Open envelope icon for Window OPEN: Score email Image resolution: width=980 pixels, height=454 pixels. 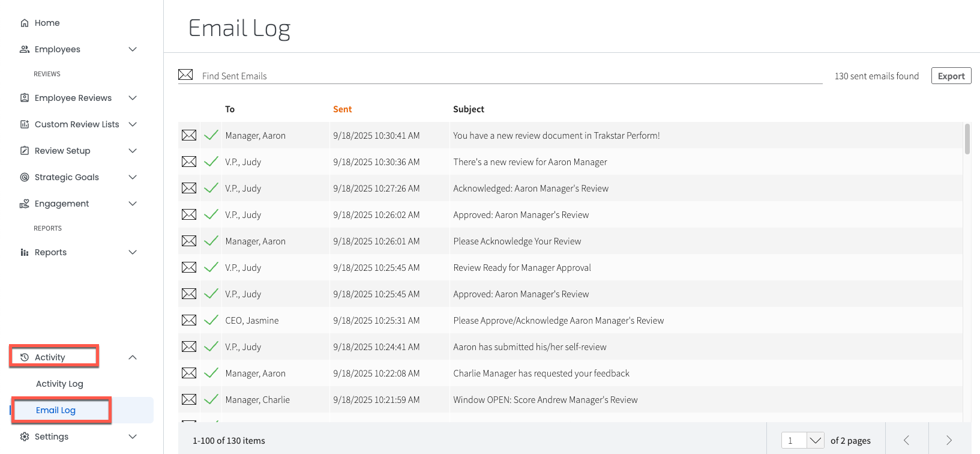(x=189, y=399)
